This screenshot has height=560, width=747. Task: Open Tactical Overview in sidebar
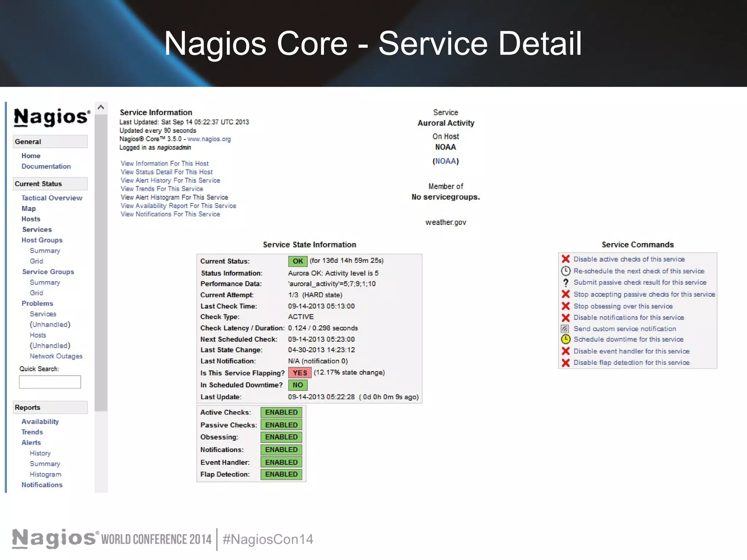pos(52,198)
